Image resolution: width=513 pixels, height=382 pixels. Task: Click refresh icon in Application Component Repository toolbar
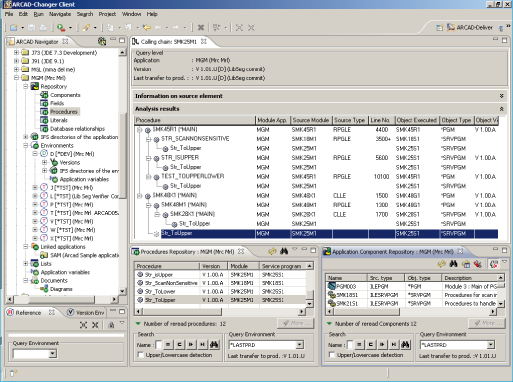(442, 264)
